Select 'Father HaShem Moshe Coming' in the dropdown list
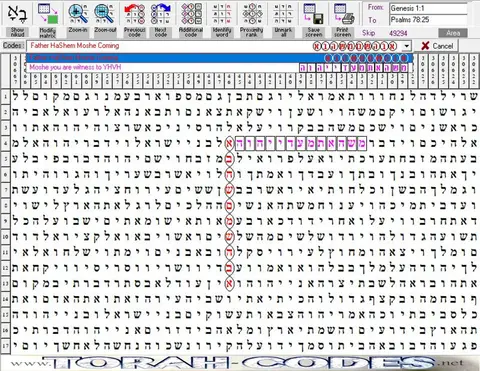This screenshot has height=371, width=480. tap(219, 58)
